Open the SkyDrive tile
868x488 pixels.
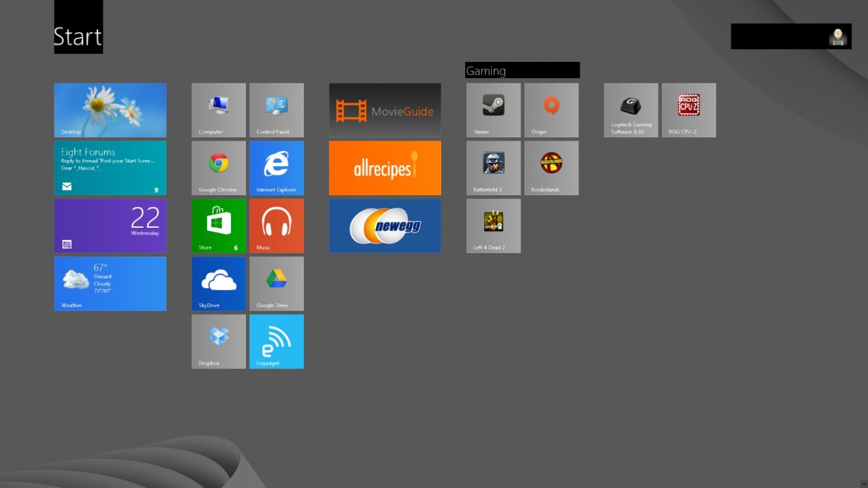(219, 284)
